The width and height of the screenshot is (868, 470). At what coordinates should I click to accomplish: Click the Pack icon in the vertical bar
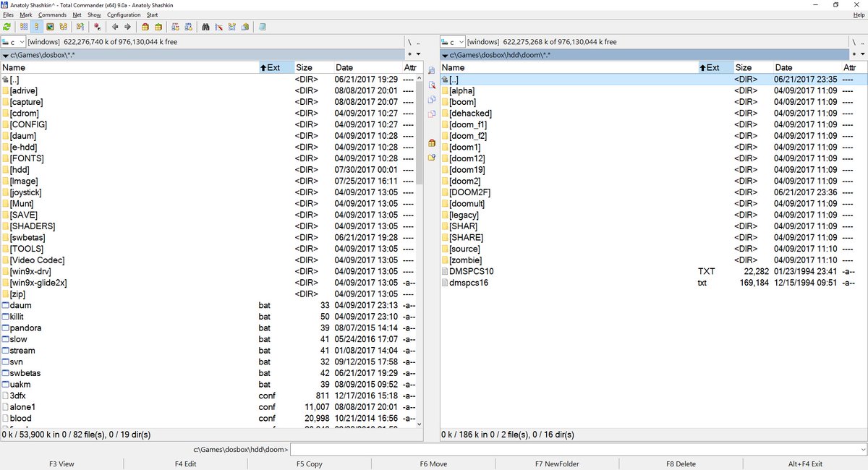(x=432, y=142)
